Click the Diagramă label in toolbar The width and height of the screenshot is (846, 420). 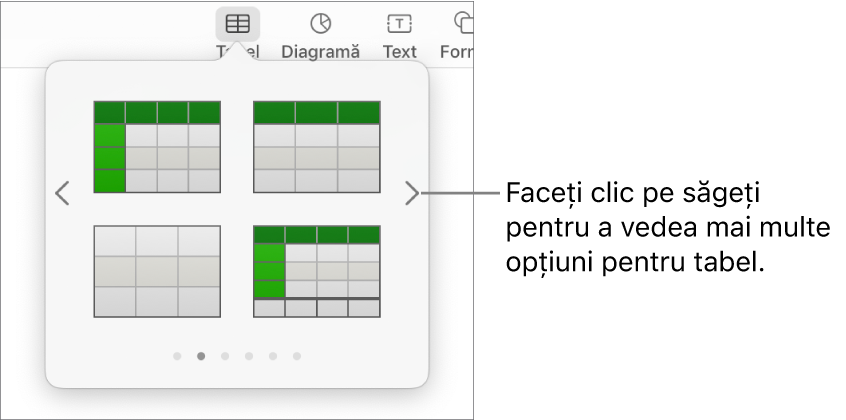pyautogui.click(x=320, y=52)
